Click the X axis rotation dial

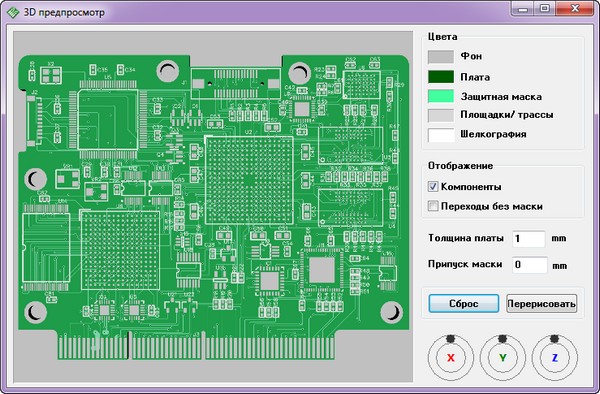[451, 358]
